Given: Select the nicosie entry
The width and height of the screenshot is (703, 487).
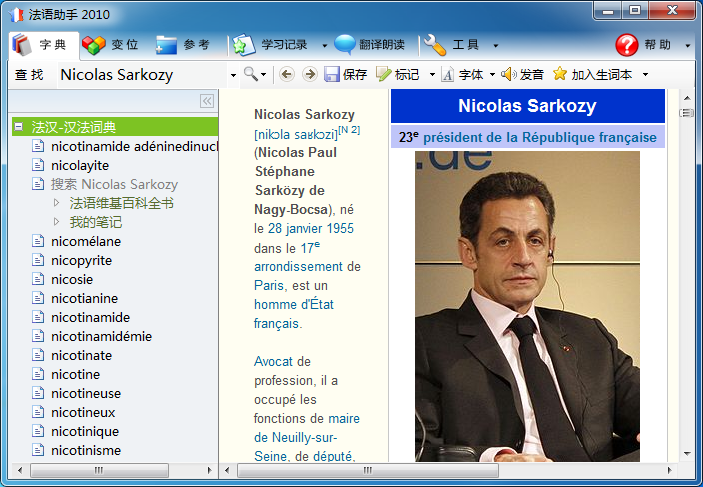Looking at the screenshot, I should [x=72, y=279].
